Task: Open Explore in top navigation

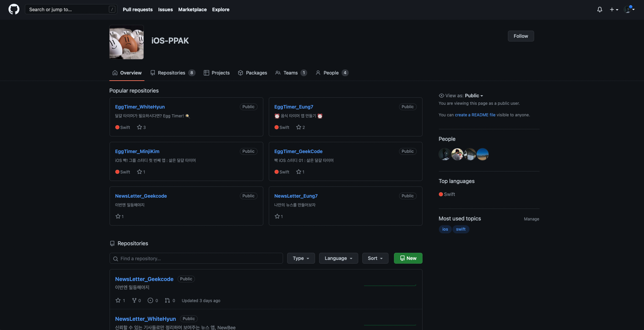Action: tap(221, 10)
